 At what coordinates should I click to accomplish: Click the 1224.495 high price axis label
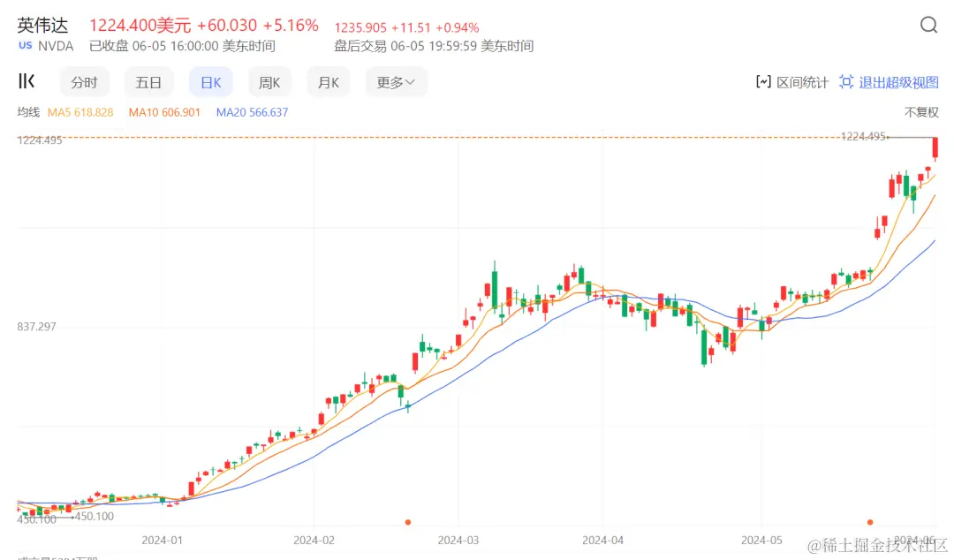point(40,140)
